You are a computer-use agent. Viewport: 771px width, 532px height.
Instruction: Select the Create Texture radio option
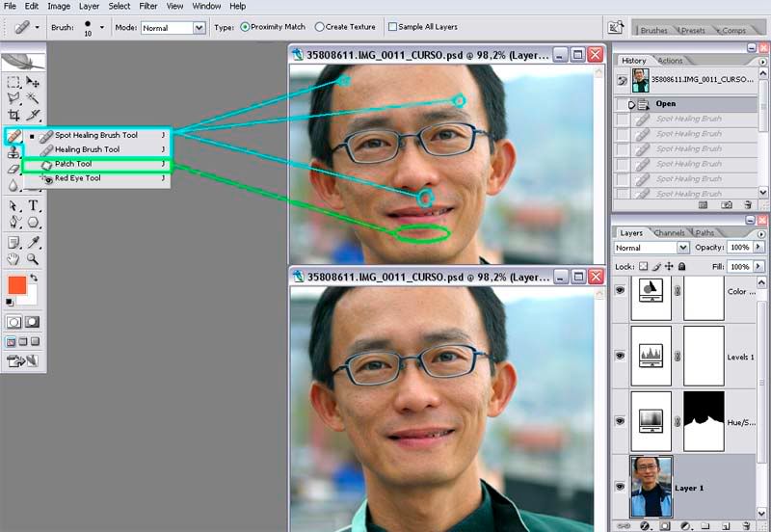[320, 27]
